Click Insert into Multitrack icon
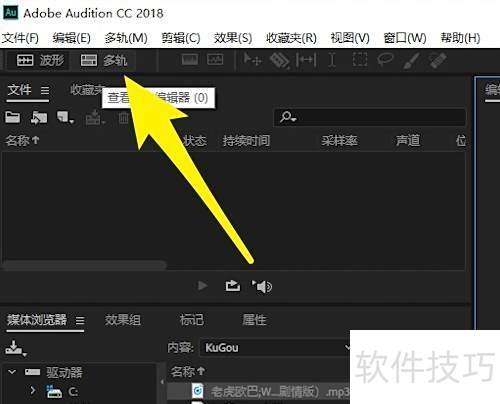This screenshot has height=404, width=500. point(95,118)
